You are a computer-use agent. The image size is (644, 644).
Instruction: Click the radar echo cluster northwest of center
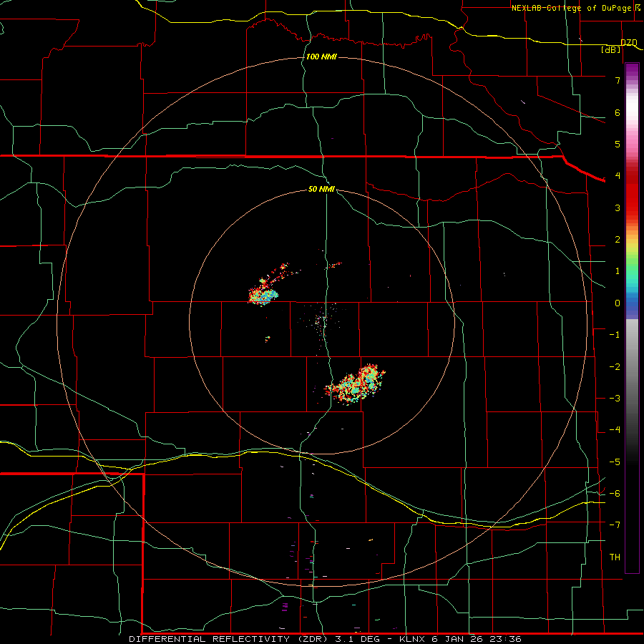[x=263, y=294]
